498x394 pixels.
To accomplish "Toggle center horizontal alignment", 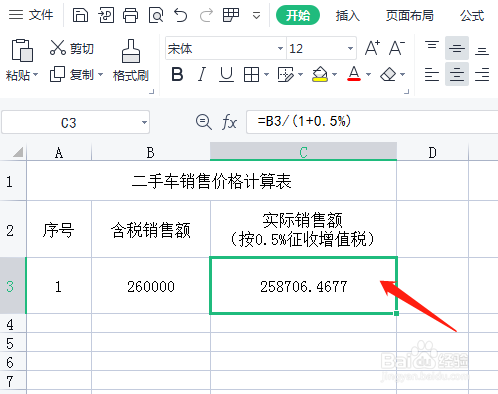I will (x=457, y=74).
